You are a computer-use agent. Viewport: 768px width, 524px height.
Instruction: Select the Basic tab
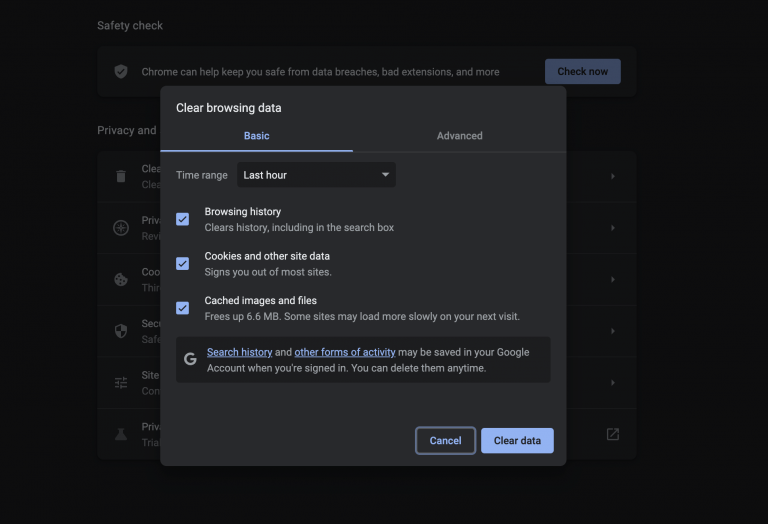(256, 136)
